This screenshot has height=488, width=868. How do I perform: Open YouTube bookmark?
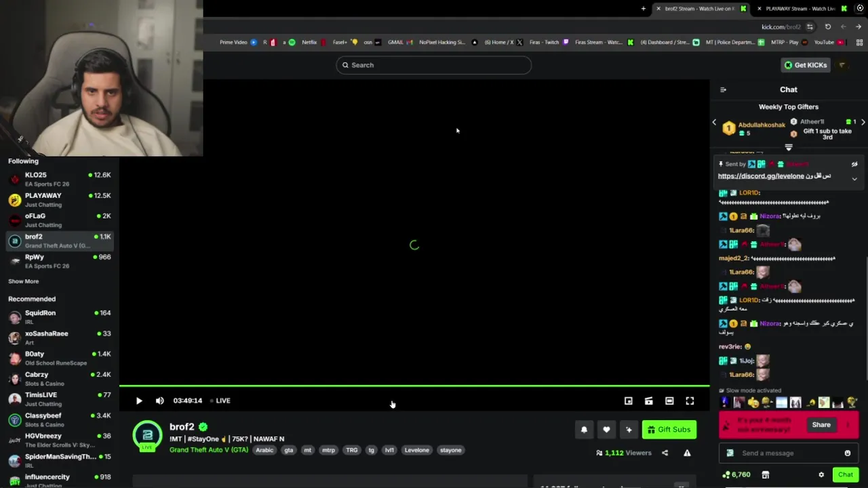pyautogui.click(x=829, y=42)
